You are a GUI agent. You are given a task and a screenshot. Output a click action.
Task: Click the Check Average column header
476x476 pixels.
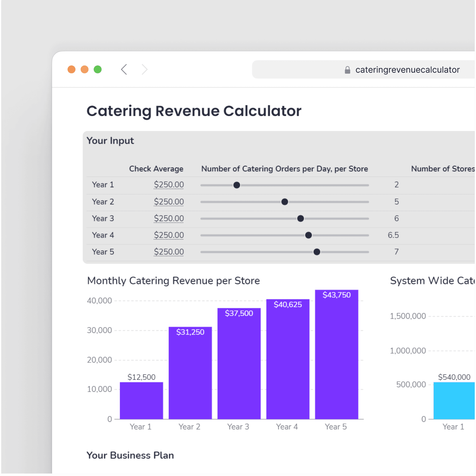156,169
